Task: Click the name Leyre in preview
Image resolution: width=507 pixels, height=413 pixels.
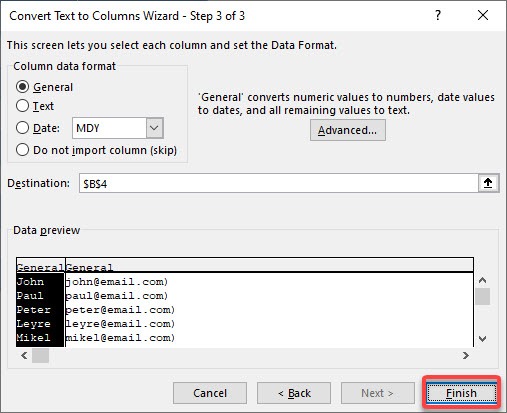Action: click(x=34, y=324)
